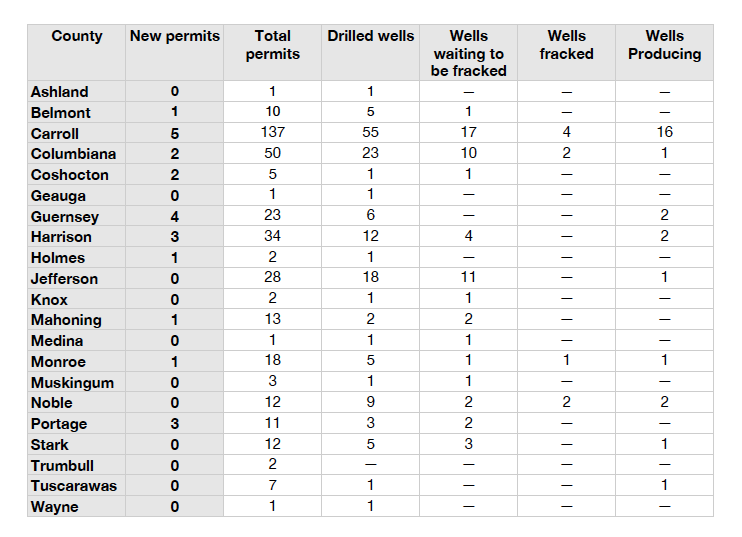The height and width of the screenshot is (537, 742).
Task: Select the Mahoning county name cell
Action: [66, 320]
